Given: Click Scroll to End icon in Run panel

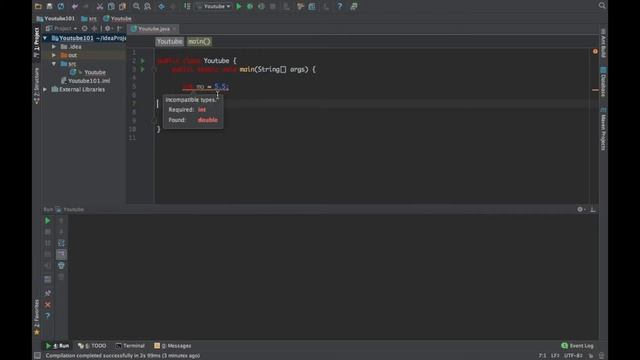Looking at the screenshot, I should pos(61,254).
